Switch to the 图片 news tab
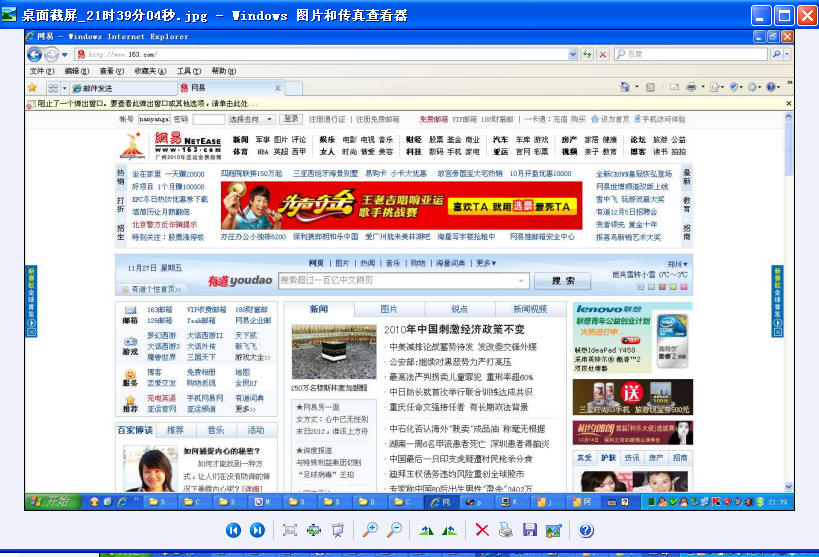The width and height of the screenshot is (819, 557). tap(389, 309)
